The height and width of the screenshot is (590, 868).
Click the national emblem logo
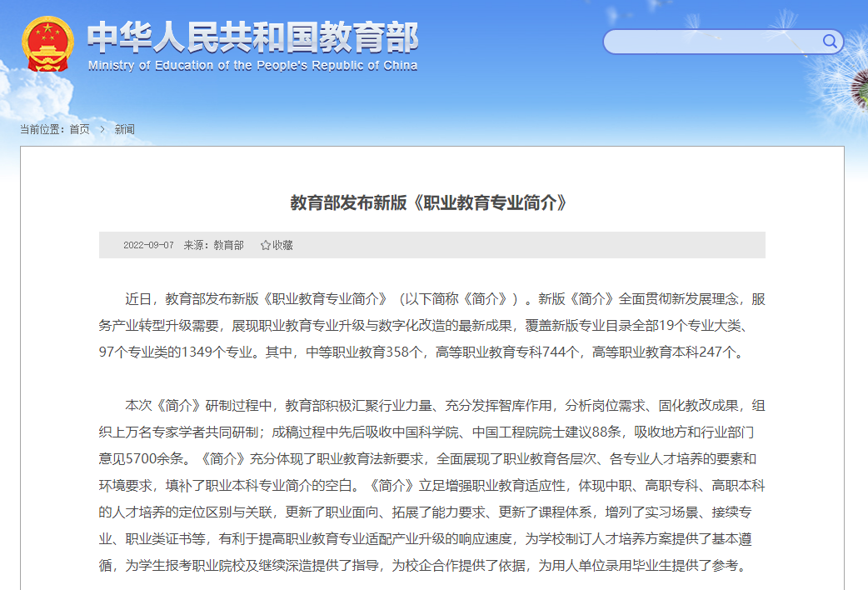click(x=47, y=44)
